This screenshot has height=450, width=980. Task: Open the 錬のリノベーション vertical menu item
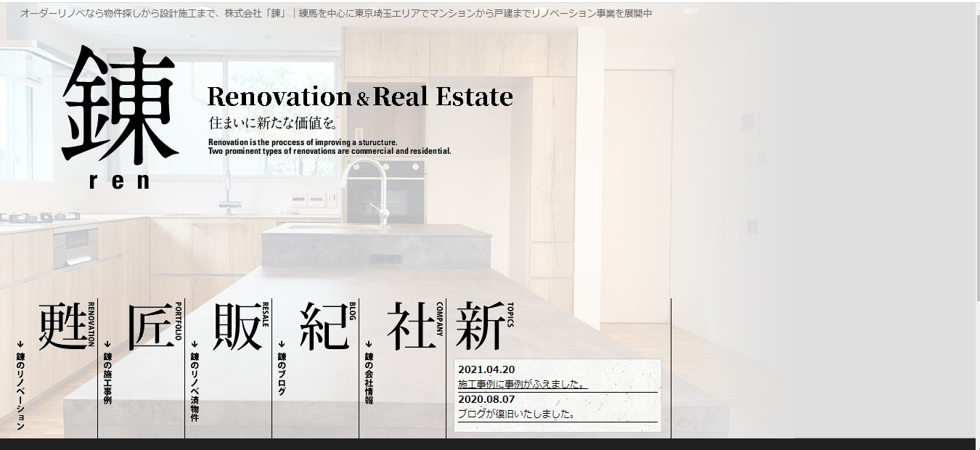(20, 392)
